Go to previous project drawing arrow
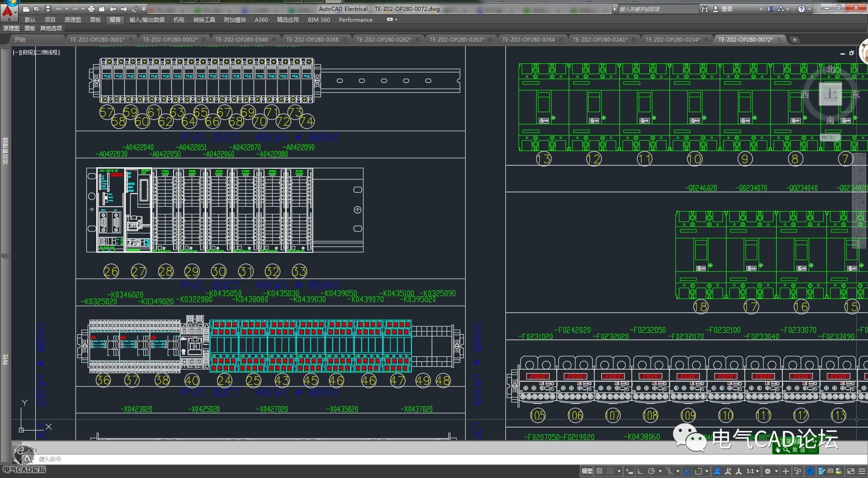The height and width of the screenshot is (478, 868). point(113,9)
